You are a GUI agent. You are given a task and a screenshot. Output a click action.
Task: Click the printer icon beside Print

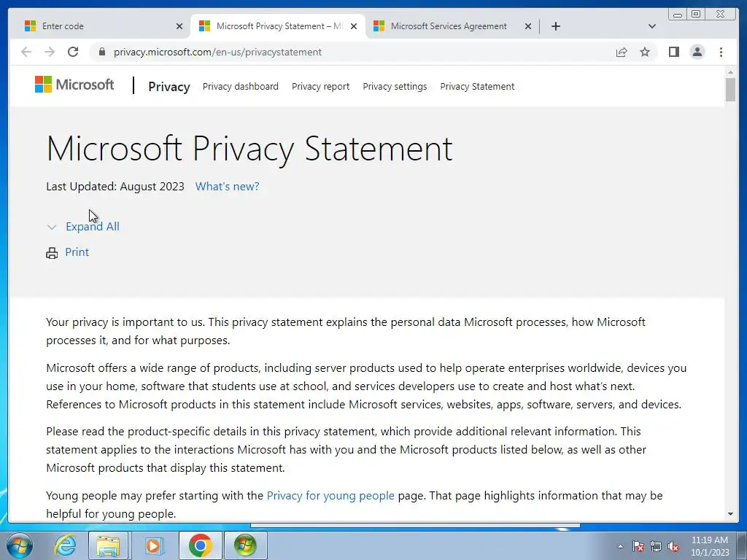(x=52, y=253)
